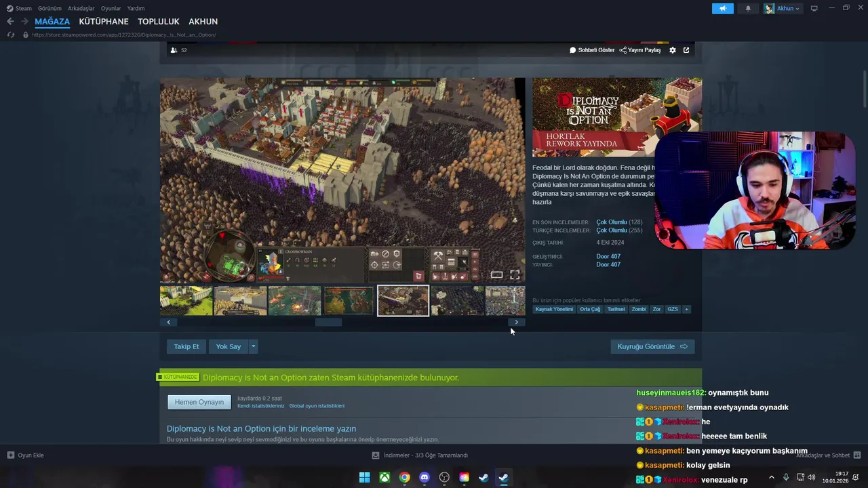Open the Xbox app in taskbar
The width and height of the screenshot is (868, 488).
point(384,477)
